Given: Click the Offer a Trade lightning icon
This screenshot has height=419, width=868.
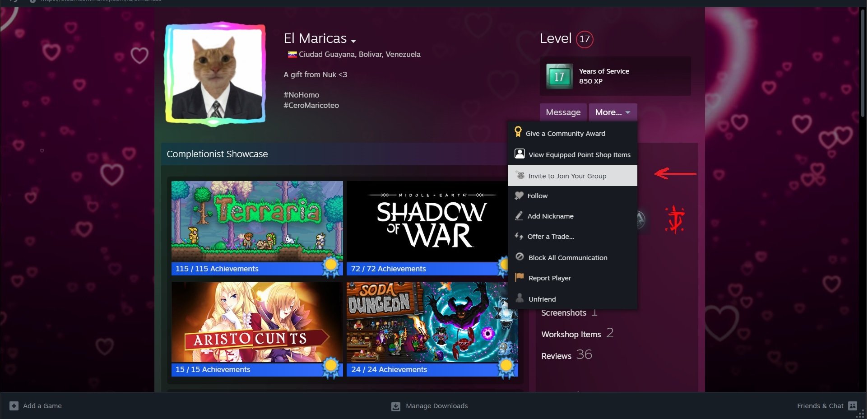Looking at the screenshot, I should tap(519, 236).
